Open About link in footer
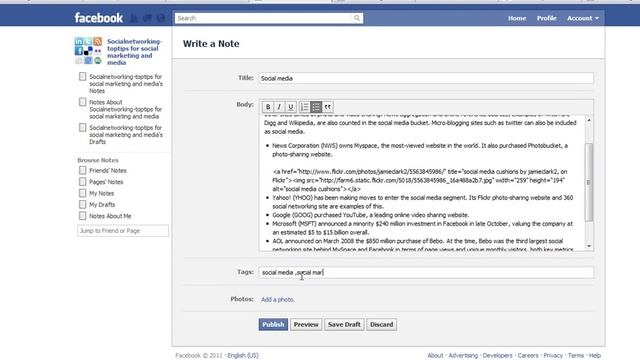 pos(435,356)
